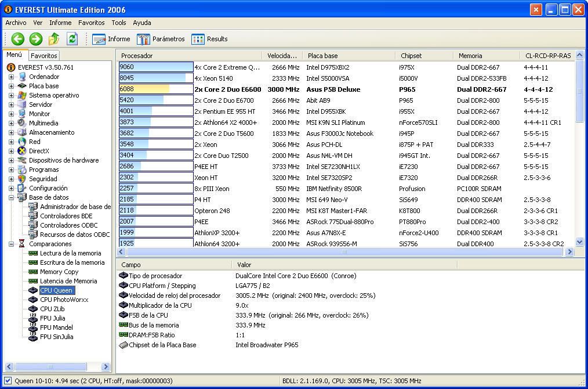The image size is (588, 389).
Task: Select the Monitor icon in the tree
Action: (x=22, y=114)
